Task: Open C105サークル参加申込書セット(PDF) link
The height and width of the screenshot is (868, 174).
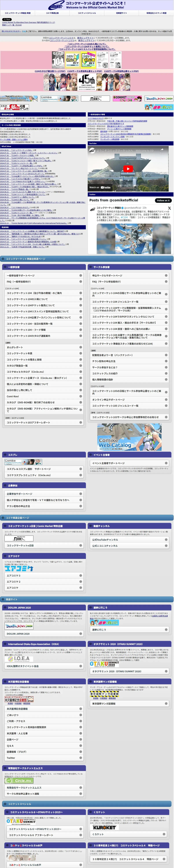Action: 121,71
